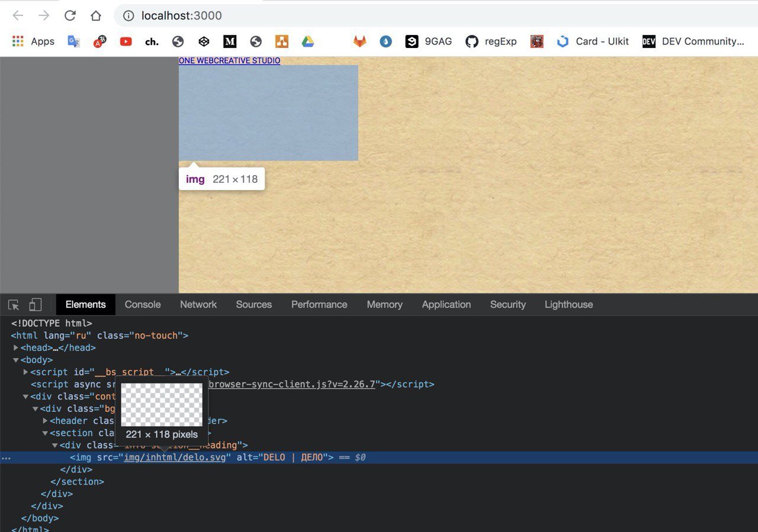Click the 221 × 118 image preview thumbnail
The height and width of the screenshot is (532, 758).
162,405
